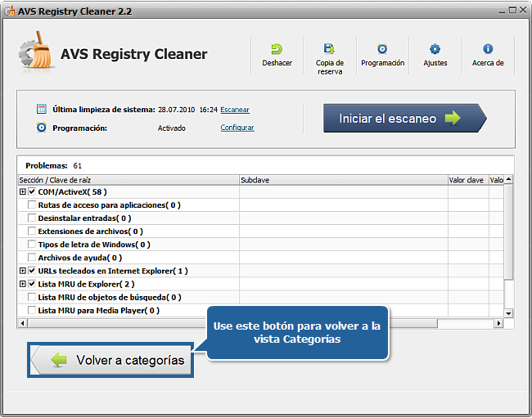The width and height of the screenshot is (532, 418).
Task: Click vertical scrollbar down arrow
Action: pyautogui.click(x=508, y=313)
